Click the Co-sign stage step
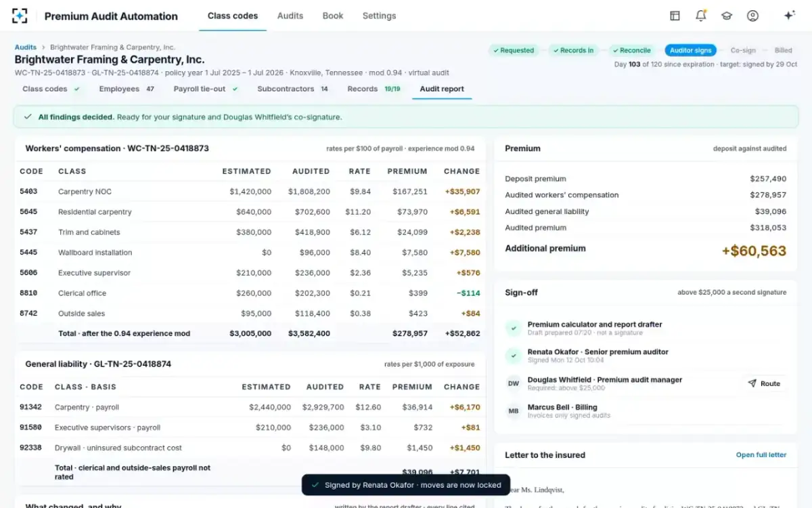Screen dimensions: 812x508 (x=743, y=50)
